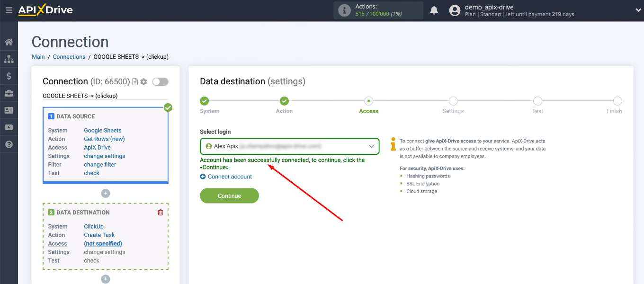Open the connections sitemap sidebar icon
644x284 pixels.
[9, 59]
